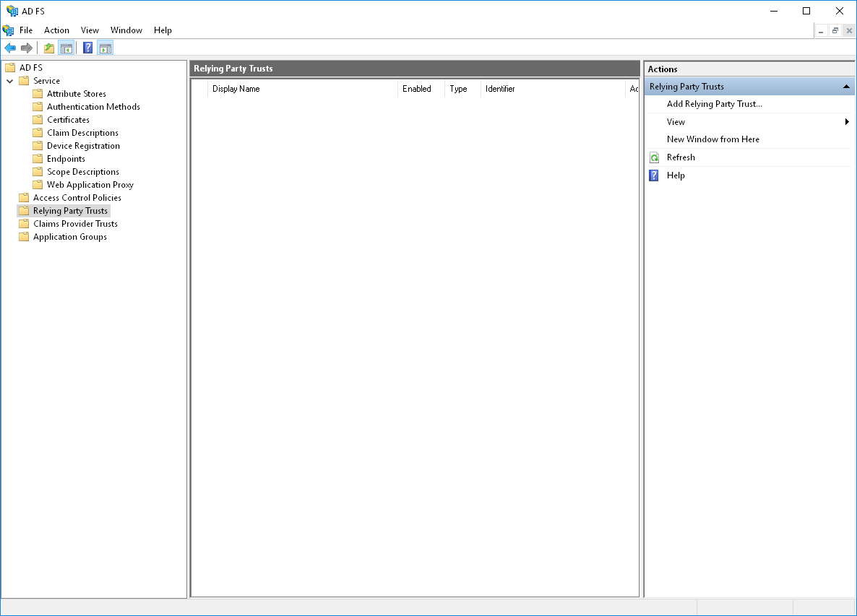This screenshot has height=616, width=857.
Task: Sort by Display Name column header
Action: 236,89
